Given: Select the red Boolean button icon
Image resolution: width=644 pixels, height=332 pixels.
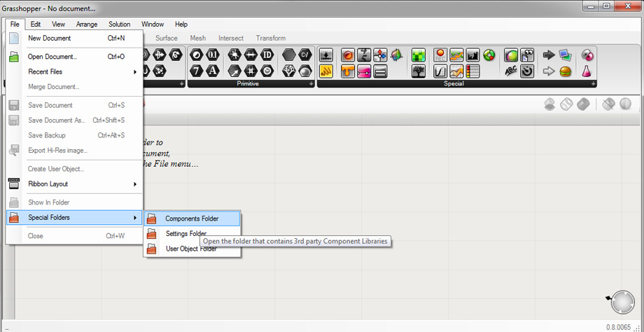Looking at the screenshot, I should pos(347,55).
